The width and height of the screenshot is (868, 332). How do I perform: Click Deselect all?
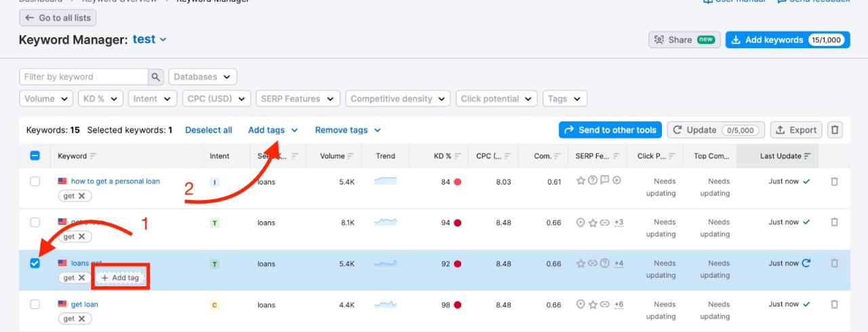point(208,130)
